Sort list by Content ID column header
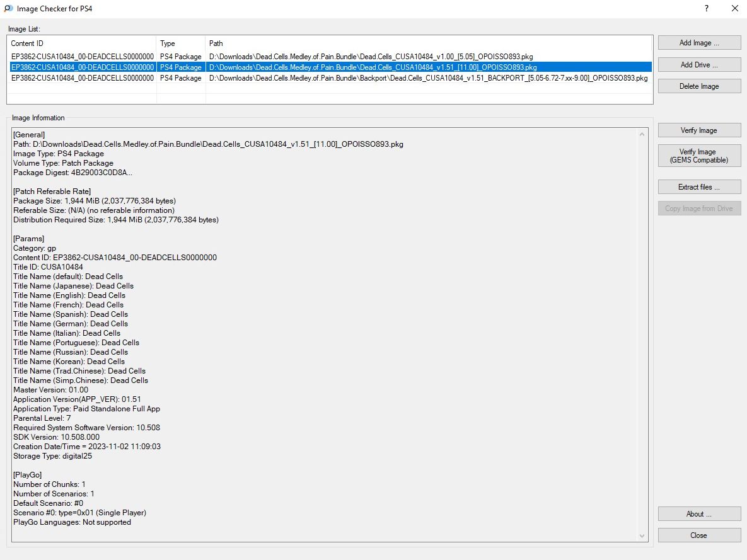747x560 pixels. pyautogui.click(x=82, y=43)
